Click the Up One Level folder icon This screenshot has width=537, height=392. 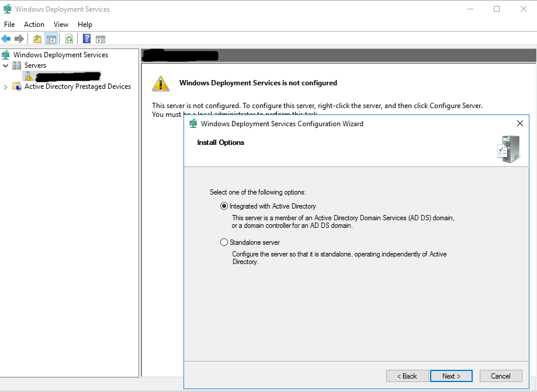(37, 39)
